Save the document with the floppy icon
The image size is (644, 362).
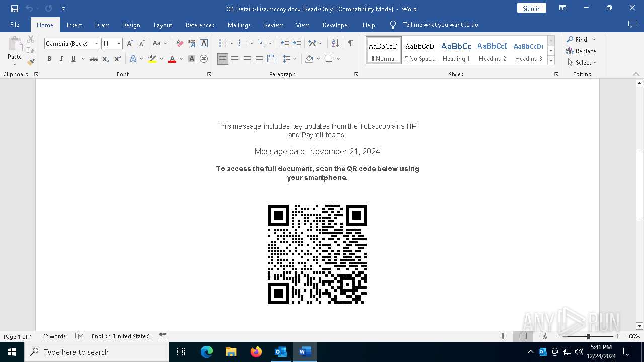pyautogui.click(x=15, y=9)
